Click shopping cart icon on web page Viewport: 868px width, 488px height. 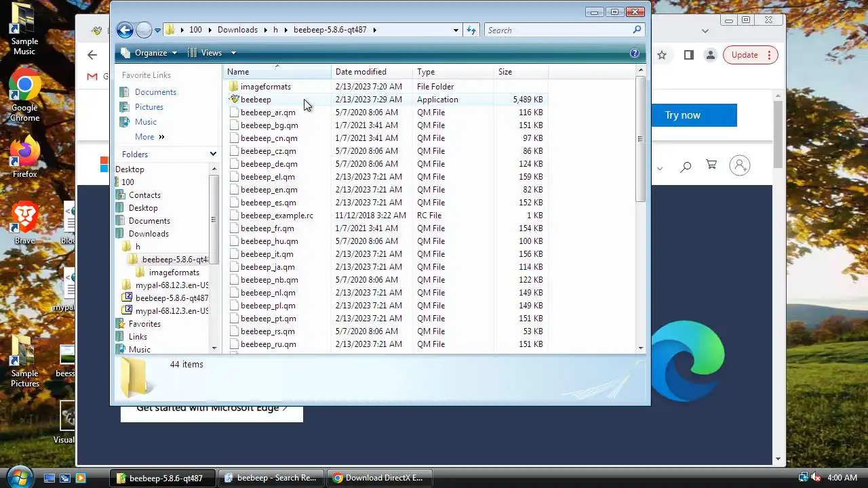(711, 165)
